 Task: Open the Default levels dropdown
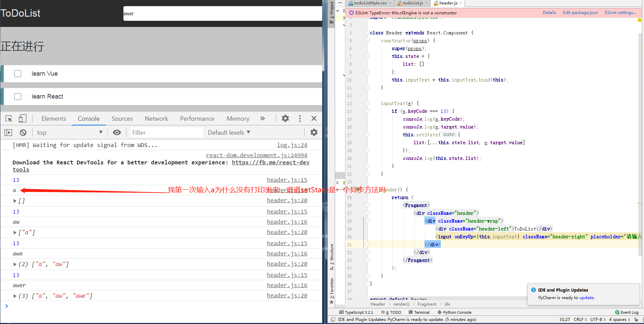pyautogui.click(x=229, y=133)
